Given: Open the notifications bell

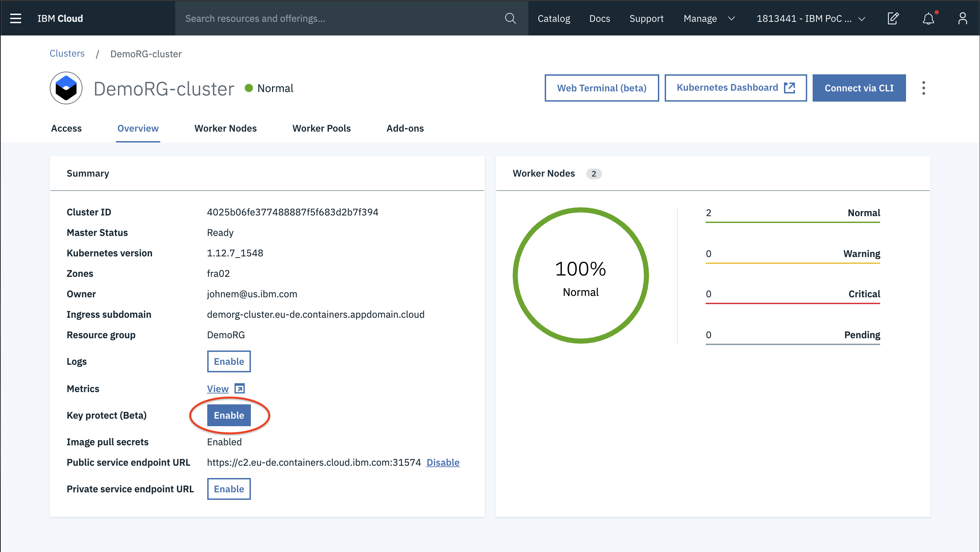Looking at the screenshot, I should [x=929, y=18].
